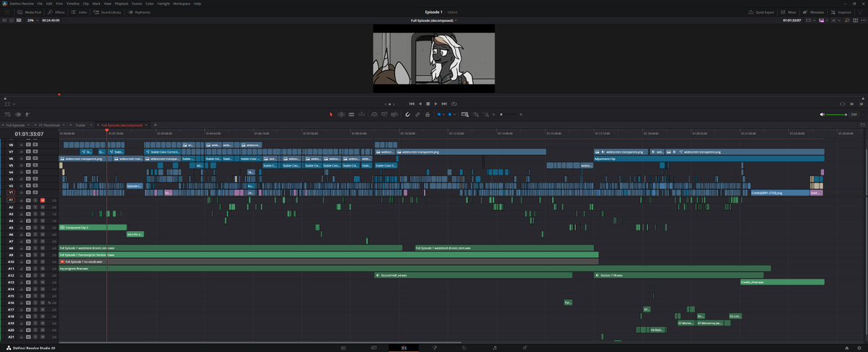Toggle the Position Lock padlock icon
The image size is (868, 352).
(x=427, y=114)
